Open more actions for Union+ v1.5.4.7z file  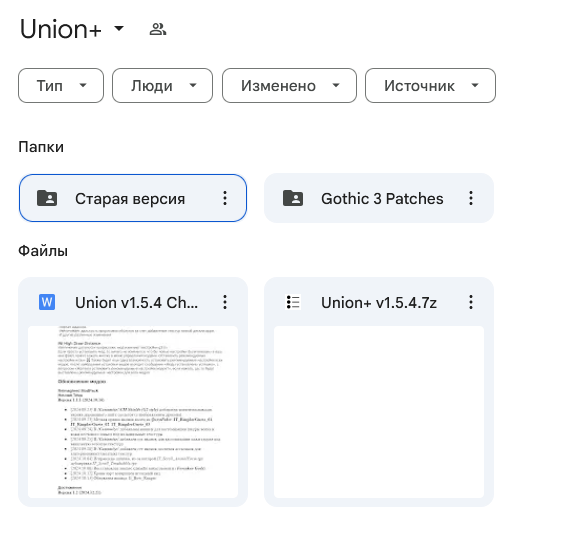click(471, 302)
